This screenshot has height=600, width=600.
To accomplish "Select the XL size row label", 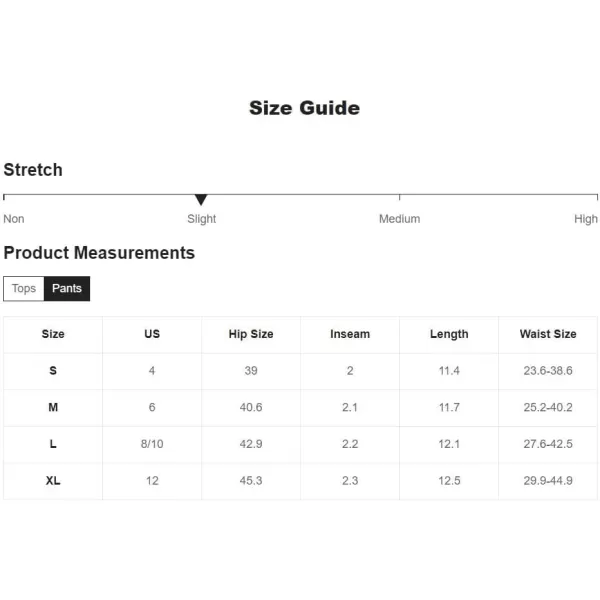I will point(53,481).
